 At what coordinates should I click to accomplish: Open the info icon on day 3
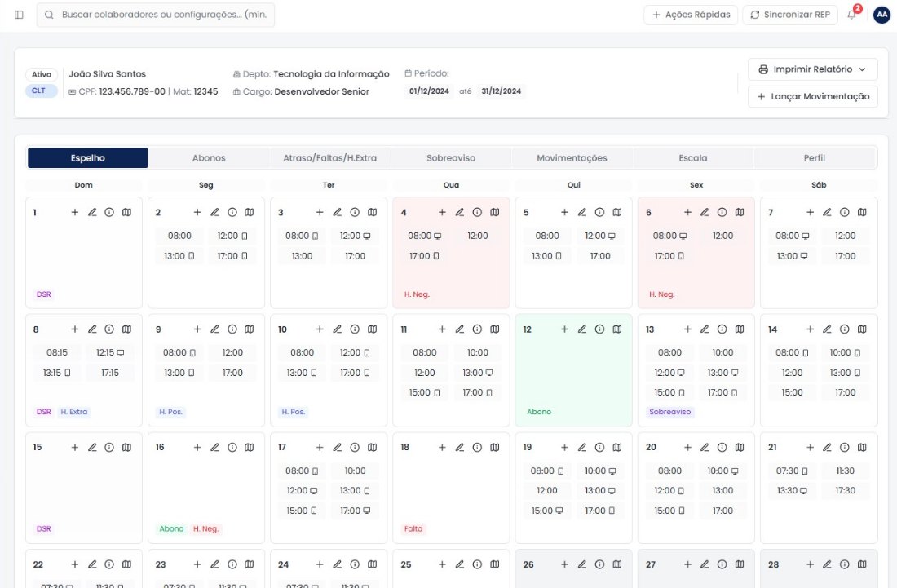[x=355, y=212]
